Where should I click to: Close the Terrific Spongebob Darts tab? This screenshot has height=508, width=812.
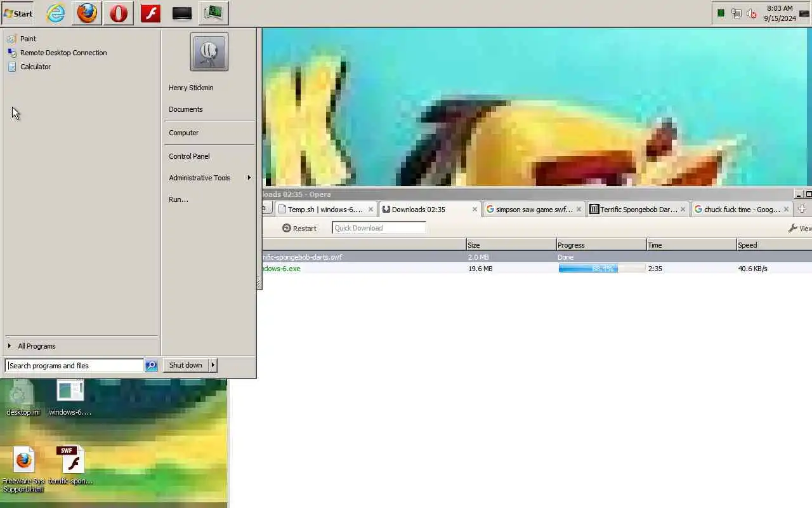683,210
